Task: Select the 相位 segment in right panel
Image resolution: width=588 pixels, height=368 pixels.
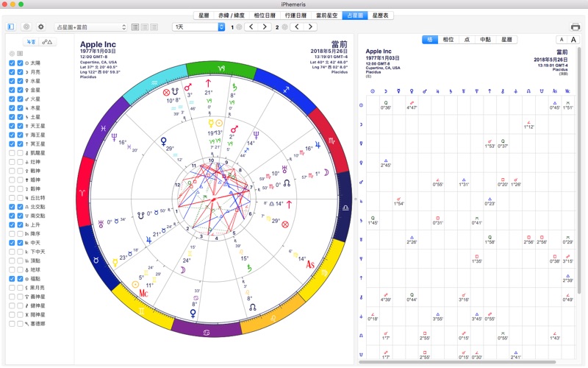Action: pos(448,39)
